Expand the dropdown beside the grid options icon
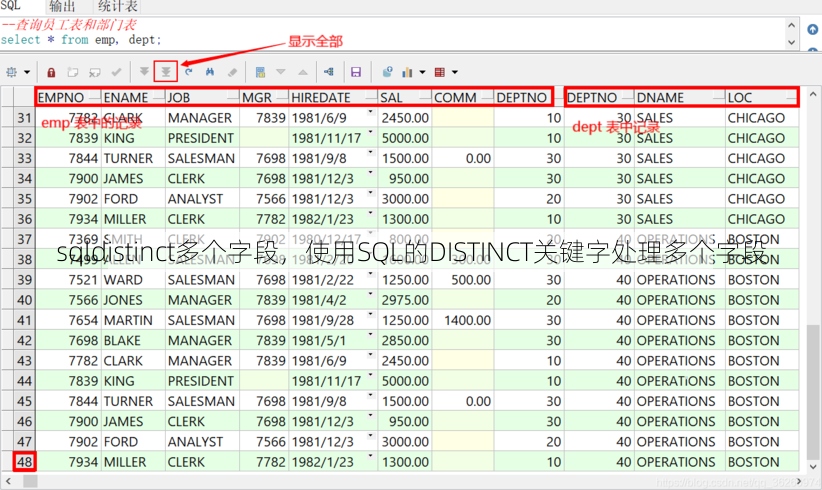This screenshot has height=490, width=822. point(27,72)
